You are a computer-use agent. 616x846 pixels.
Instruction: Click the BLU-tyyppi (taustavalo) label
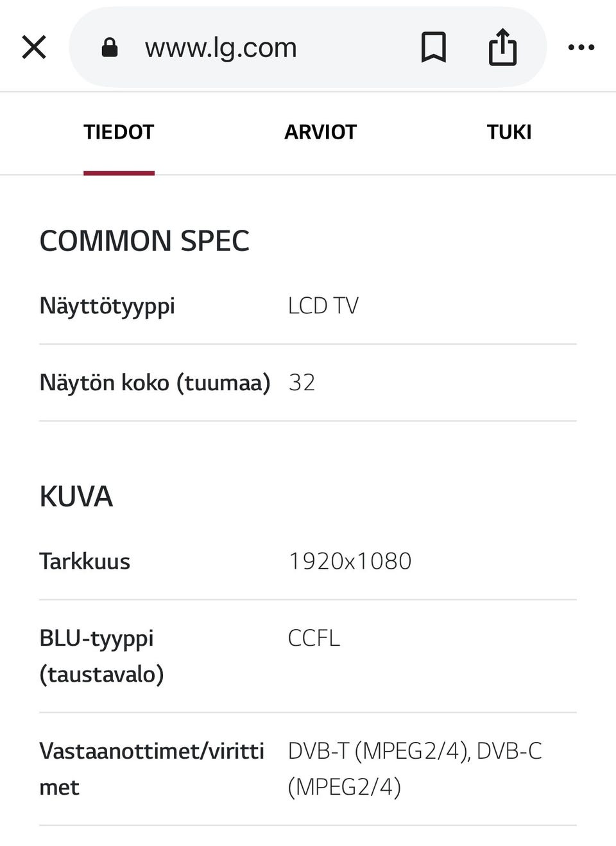point(101,656)
